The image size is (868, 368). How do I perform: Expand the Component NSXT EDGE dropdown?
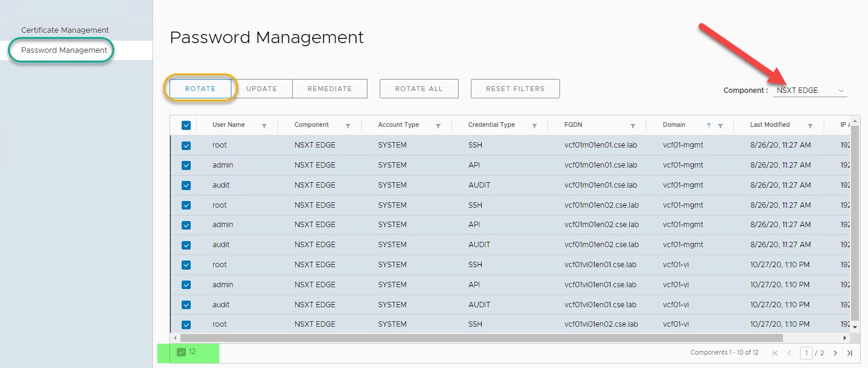(x=810, y=90)
